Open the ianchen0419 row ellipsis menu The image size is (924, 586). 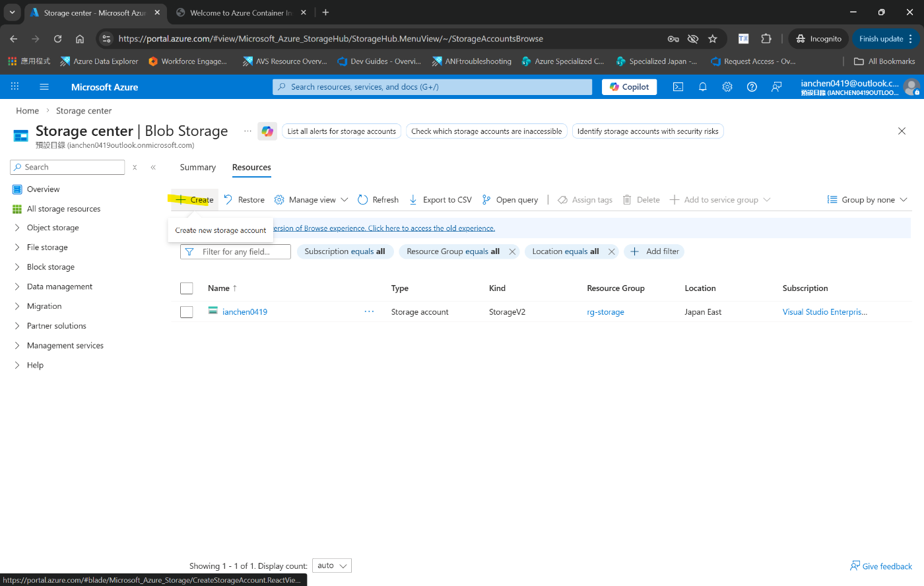click(369, 311)
